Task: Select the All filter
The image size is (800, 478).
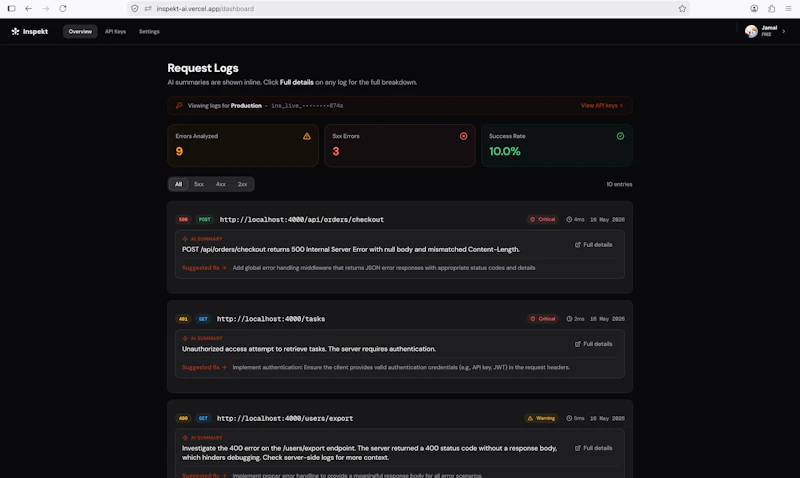Action: pos(178,184)
